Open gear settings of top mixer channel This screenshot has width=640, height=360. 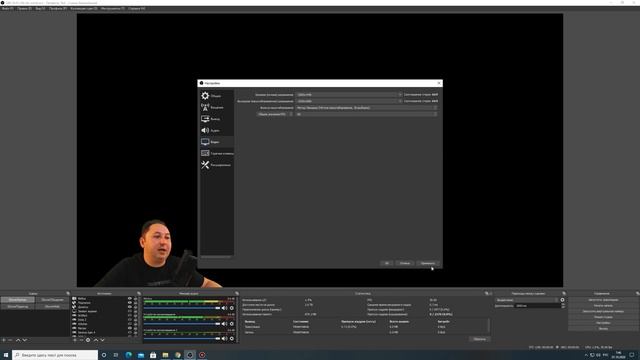tap(231, 308)
